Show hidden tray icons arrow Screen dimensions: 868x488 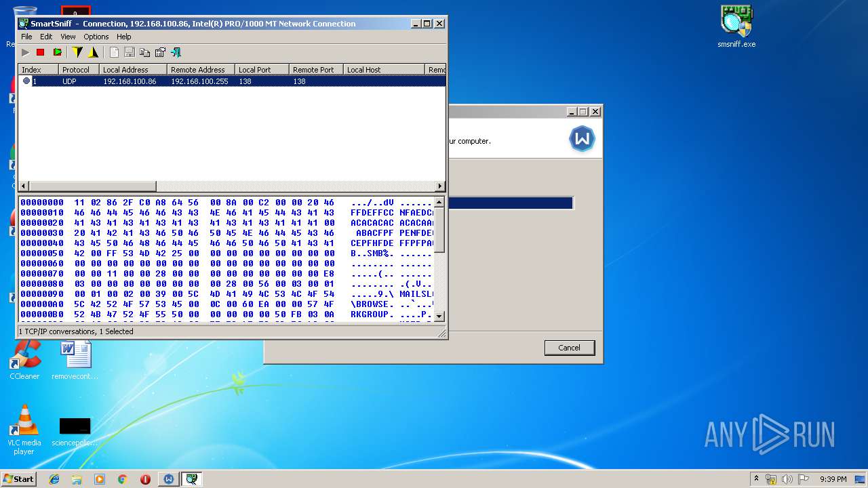click(756, 479)
